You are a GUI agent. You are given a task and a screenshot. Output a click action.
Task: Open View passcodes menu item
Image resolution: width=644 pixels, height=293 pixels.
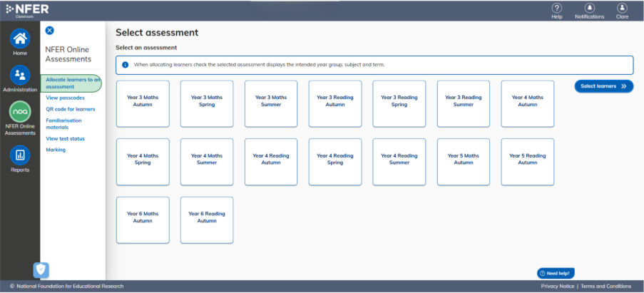(66, 98)
